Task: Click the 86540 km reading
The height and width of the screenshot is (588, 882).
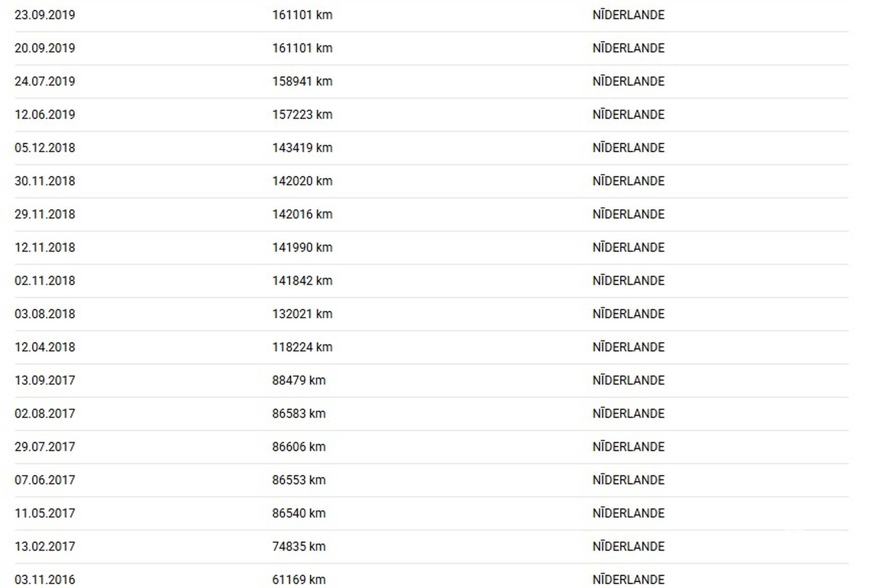Action: coord(299,513)
